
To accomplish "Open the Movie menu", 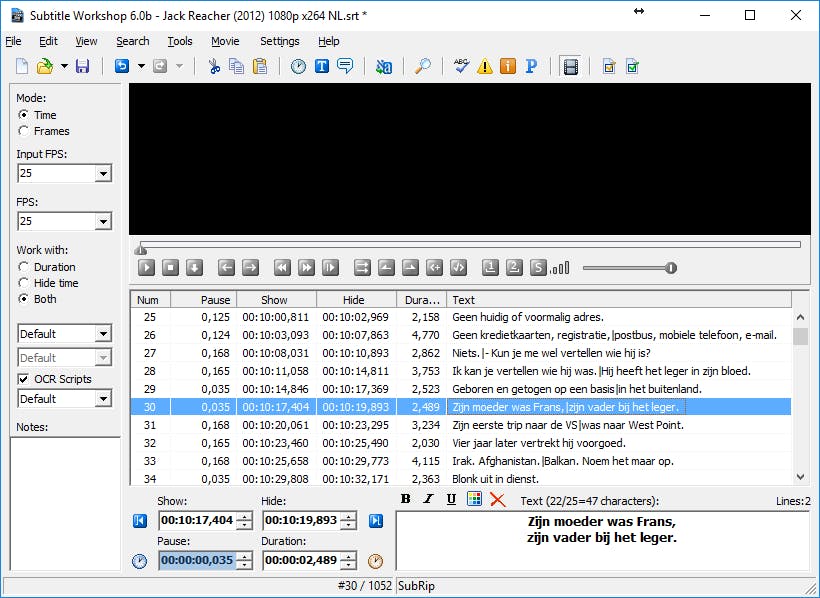I will click(x=225, y=41).
